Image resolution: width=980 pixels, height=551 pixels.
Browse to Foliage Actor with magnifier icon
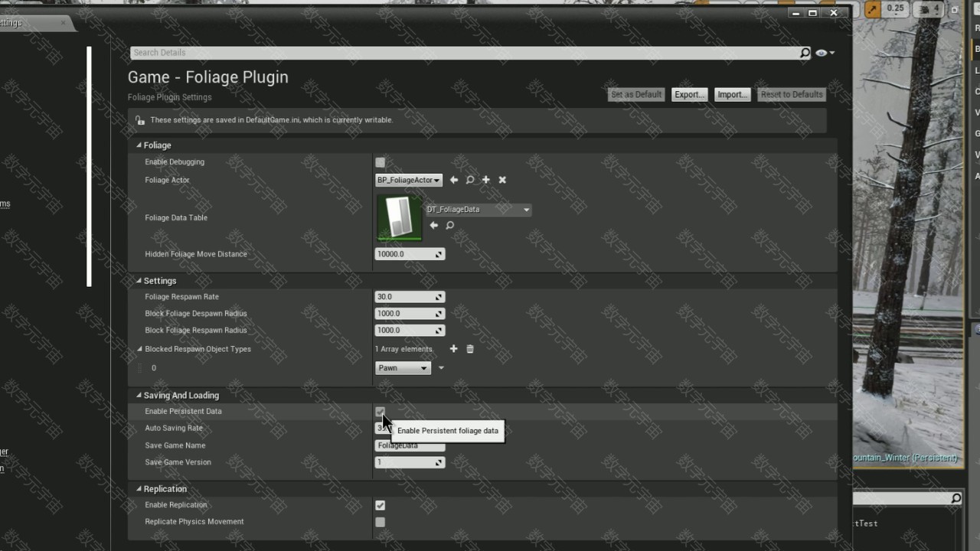(x=470, y=180)
